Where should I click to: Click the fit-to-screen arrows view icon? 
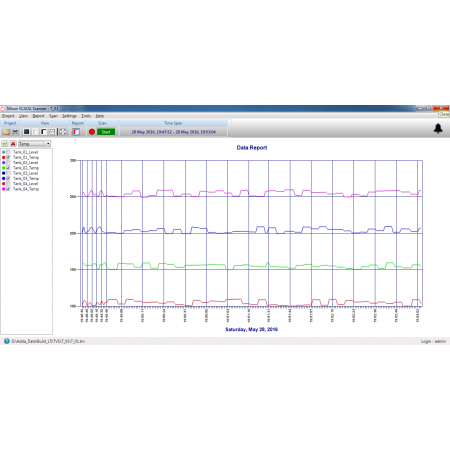tap(63, 132)
